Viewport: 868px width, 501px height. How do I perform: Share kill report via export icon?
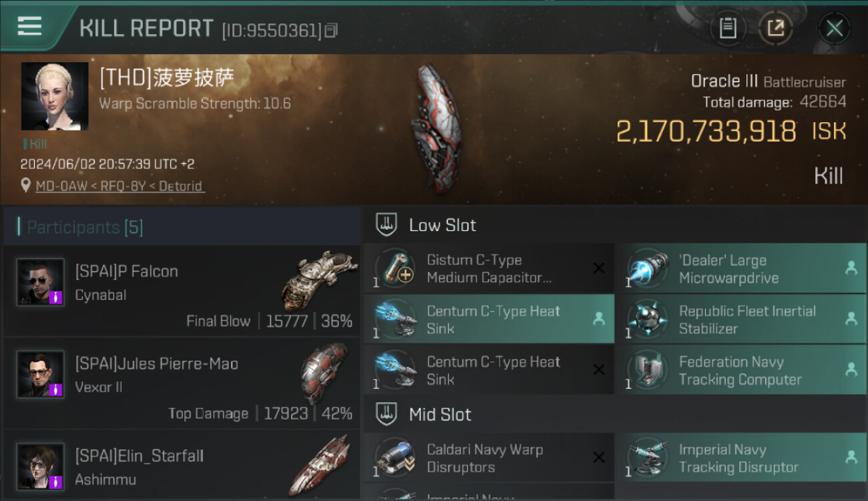pos(775,28)
